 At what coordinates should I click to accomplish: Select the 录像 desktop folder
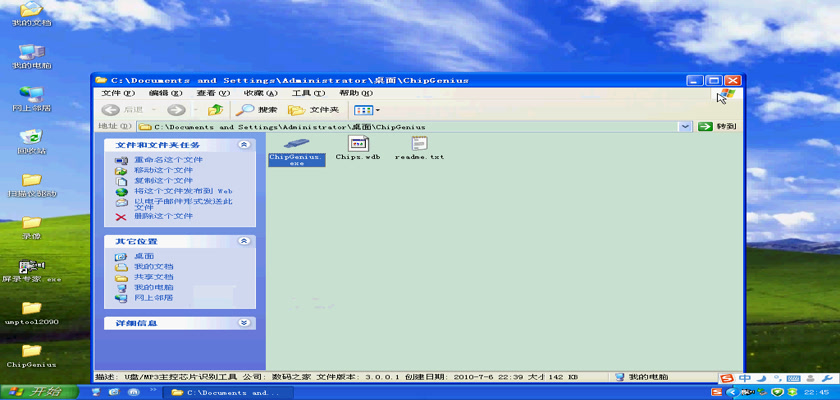click(x=32, y=228)
